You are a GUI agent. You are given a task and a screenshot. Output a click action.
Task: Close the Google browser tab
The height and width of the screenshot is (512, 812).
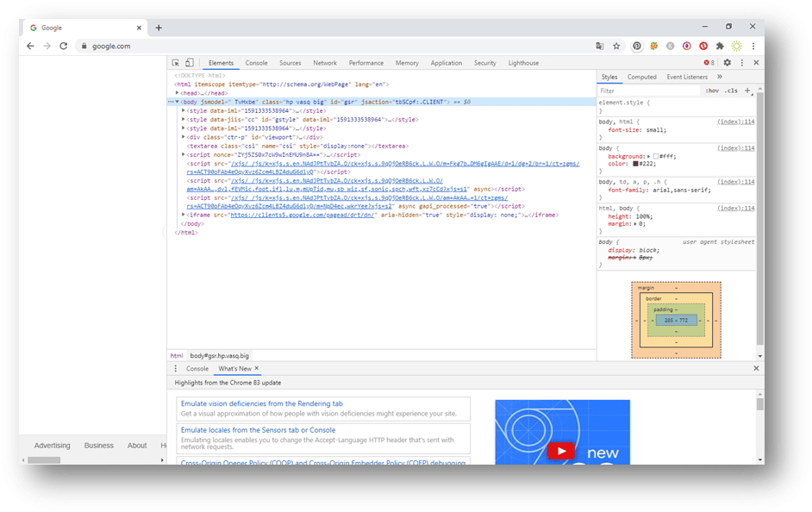(x=139, y=28)
